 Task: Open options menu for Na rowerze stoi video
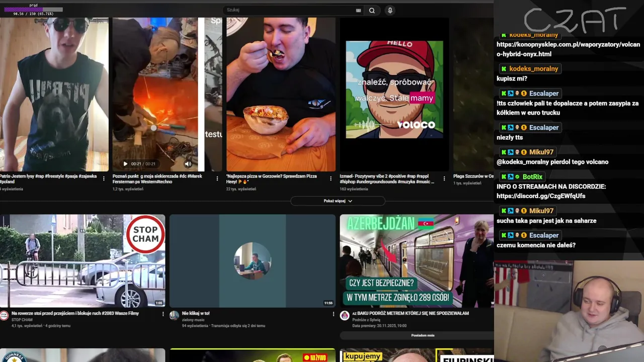[x=163, y=314]
